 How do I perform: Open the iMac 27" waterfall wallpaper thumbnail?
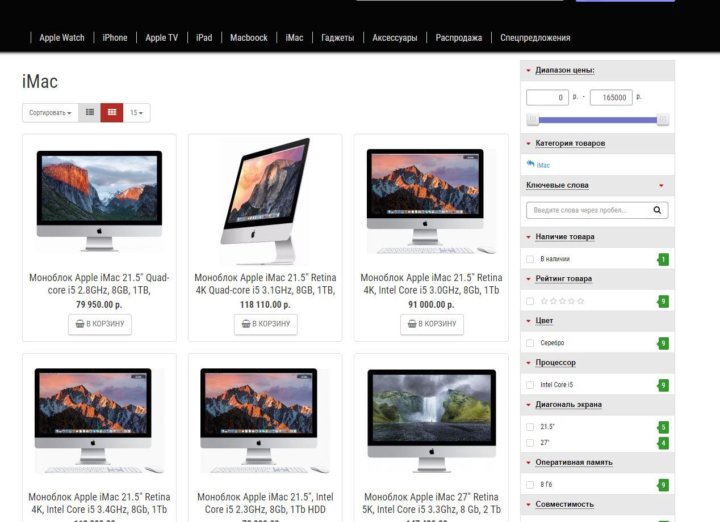click(x=431, y=420)
